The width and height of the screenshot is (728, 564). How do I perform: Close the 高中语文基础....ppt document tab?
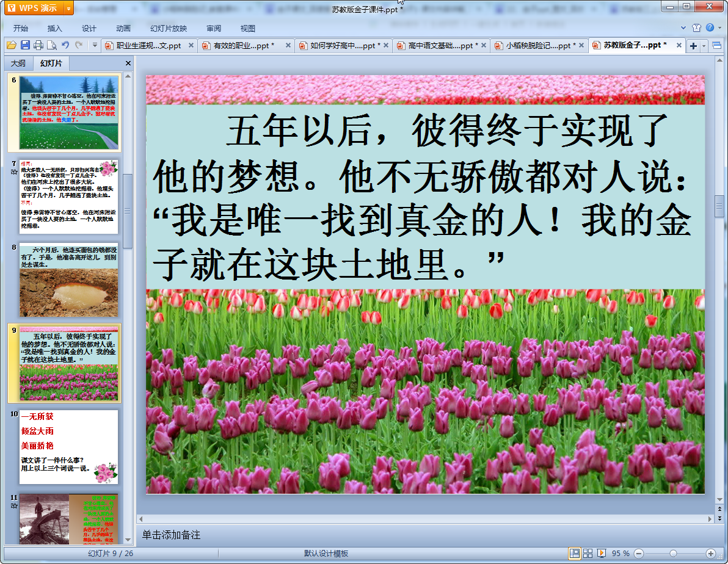pyautogui.click(x=483, y=46)
